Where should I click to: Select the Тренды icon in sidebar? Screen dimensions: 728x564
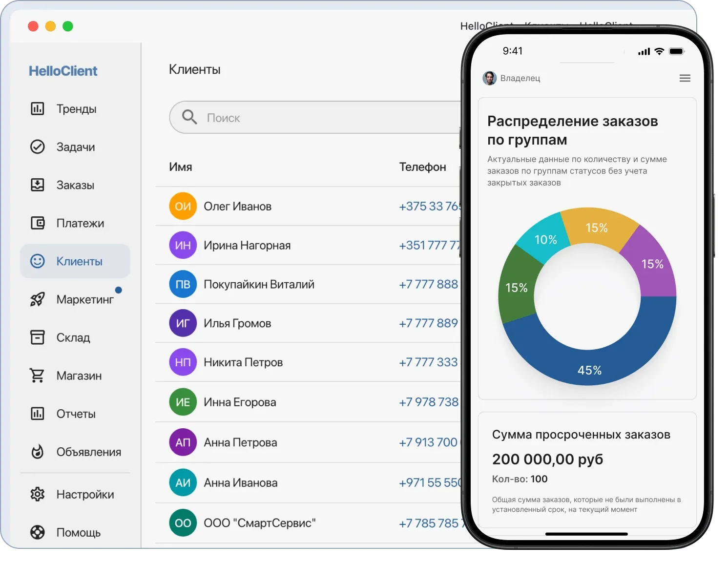point(37,108)
